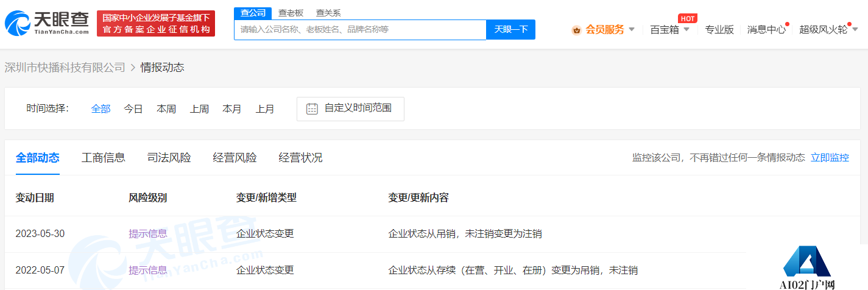The width and height of the screenshot is (868, 290).
Task: Click the HOT badge above 百宝箱
Action: point(687,18)
